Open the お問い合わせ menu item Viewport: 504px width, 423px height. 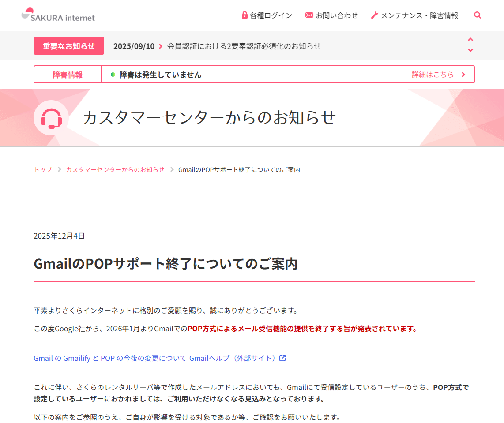click(336, 15)
